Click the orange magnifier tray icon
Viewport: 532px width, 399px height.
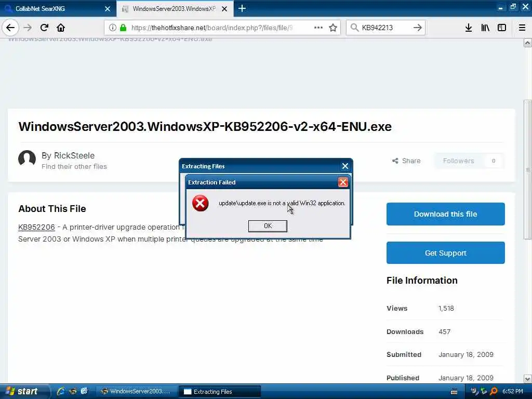point(494,391)
